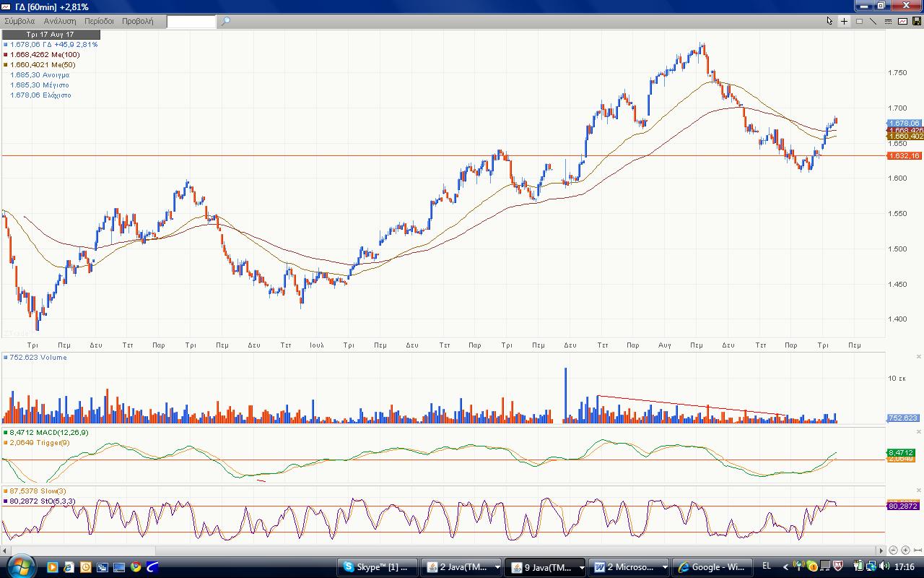Click the search magnifier icon
This screenshot has width=924, height=578.
click(x=225, y=21)
